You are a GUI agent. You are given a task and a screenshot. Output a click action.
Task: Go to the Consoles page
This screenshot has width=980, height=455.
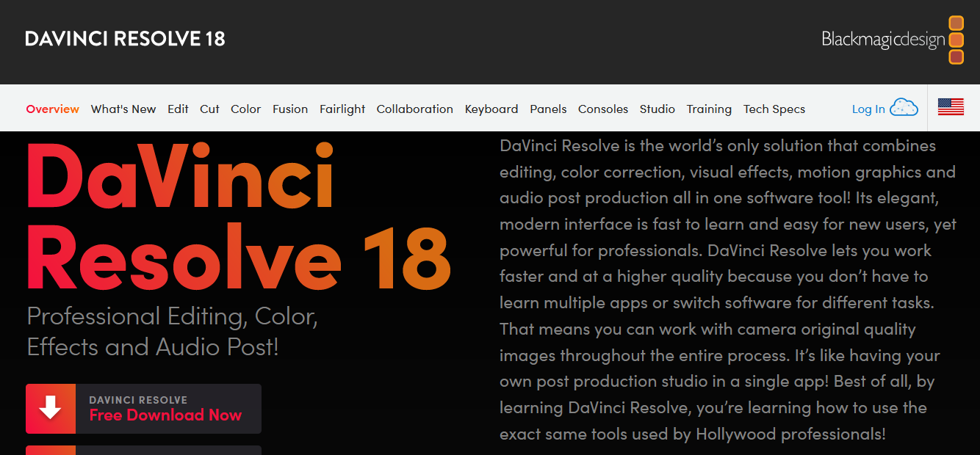pyautogui.click(x=603, y=109)
